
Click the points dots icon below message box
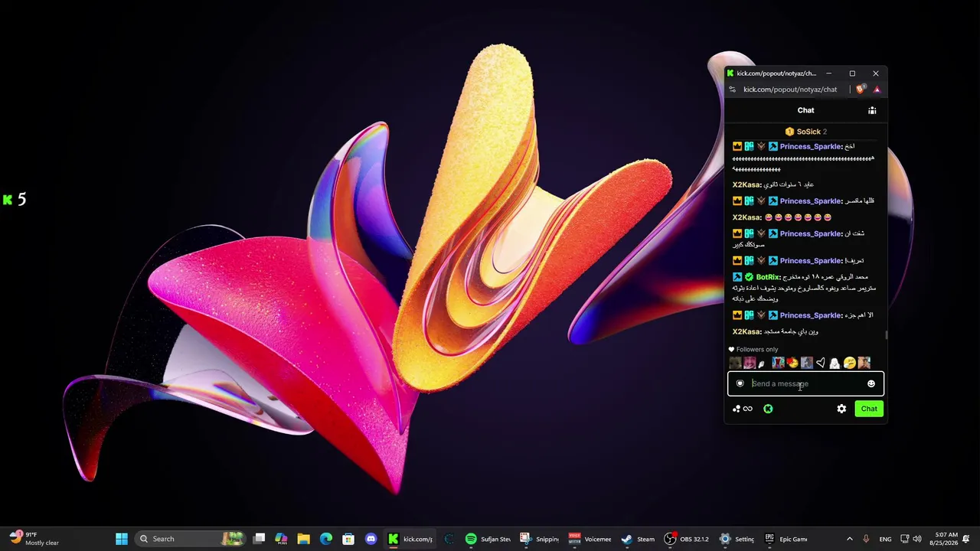pyautogui.click(x=737, y=409)
